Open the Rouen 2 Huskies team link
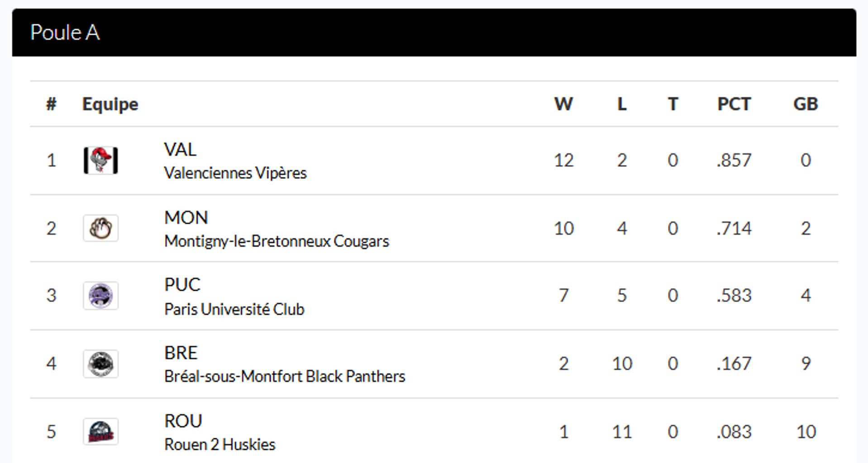 [219, 444]
